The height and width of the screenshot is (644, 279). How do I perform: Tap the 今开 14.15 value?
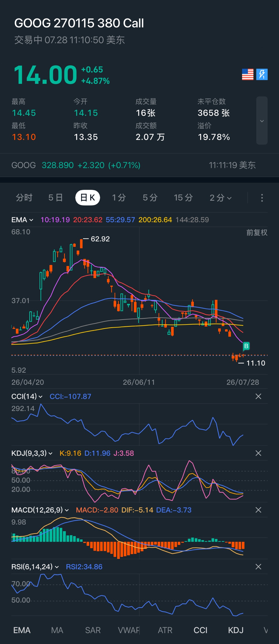[86, 113]
